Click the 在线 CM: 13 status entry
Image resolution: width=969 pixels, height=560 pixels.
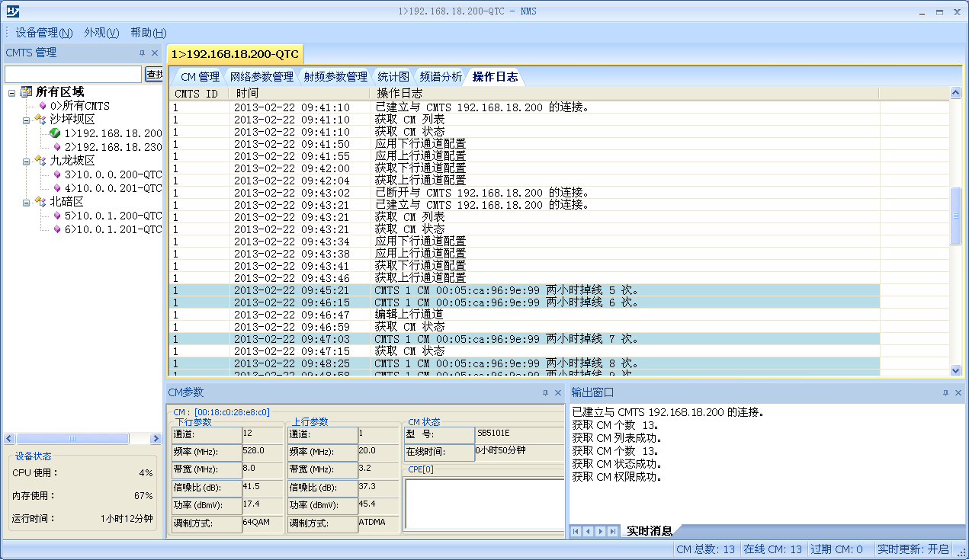coord(773,549)
